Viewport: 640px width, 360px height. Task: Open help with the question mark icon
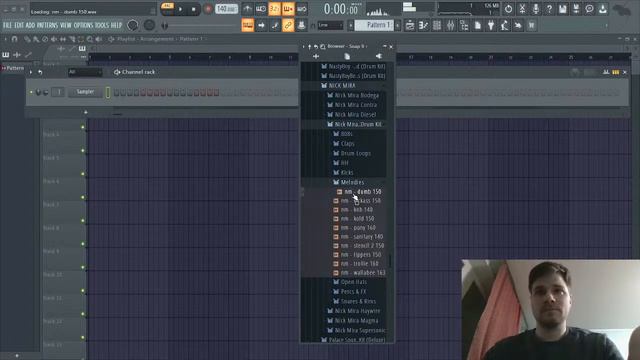coord(549,9)
